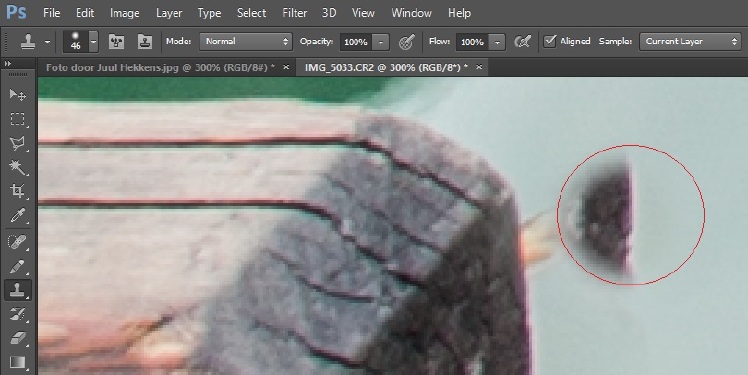Screen dimensions: 748x375
Task: Uncheck the Aligned checkbox
Action: 550,41
